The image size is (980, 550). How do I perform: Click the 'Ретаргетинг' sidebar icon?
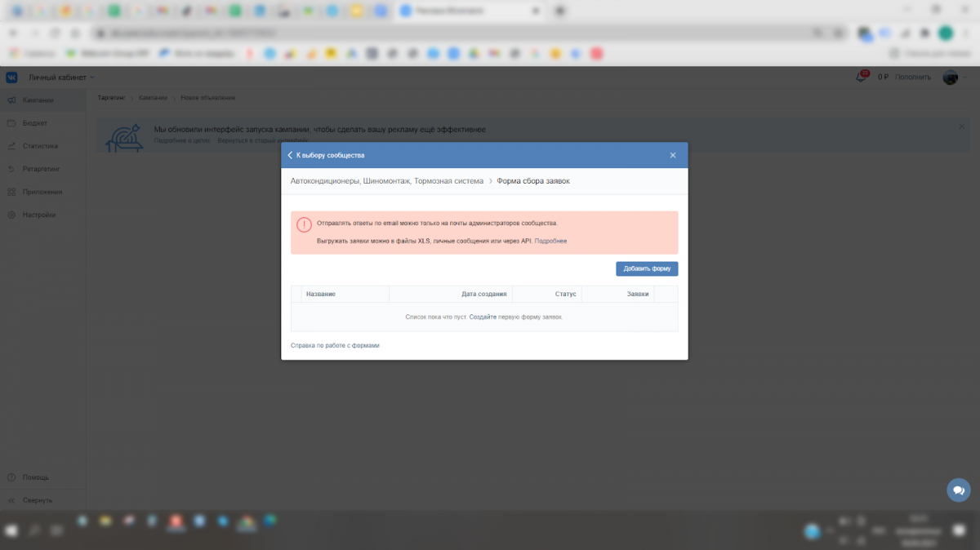pos(11,169)
